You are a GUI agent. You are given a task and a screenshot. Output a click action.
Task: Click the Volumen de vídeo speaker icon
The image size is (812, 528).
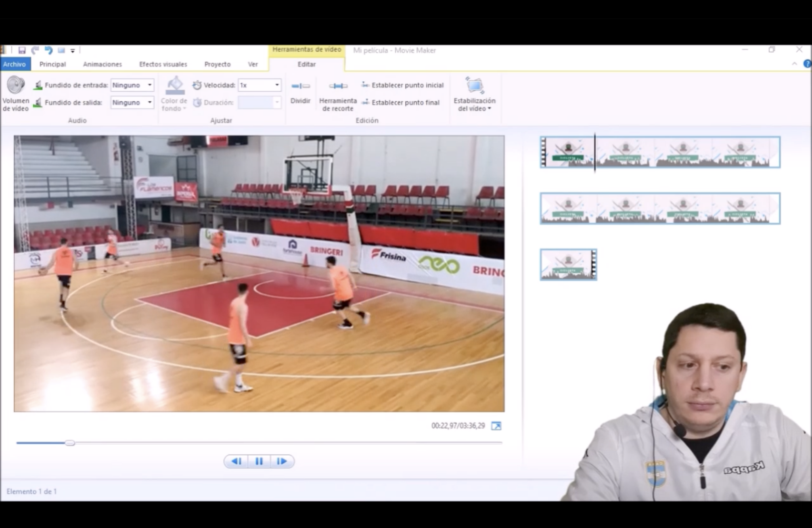coord(16,85)
